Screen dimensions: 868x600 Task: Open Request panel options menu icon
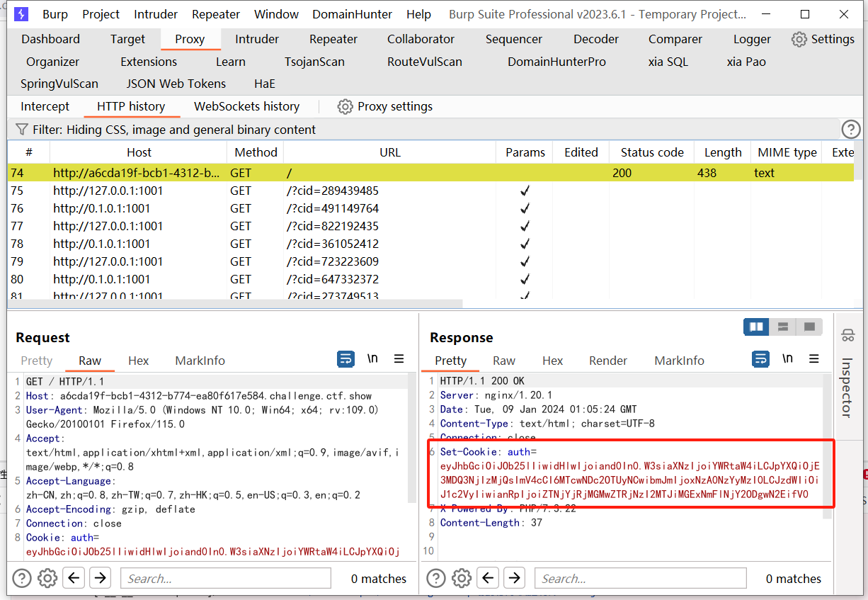[x=399, y=359]
